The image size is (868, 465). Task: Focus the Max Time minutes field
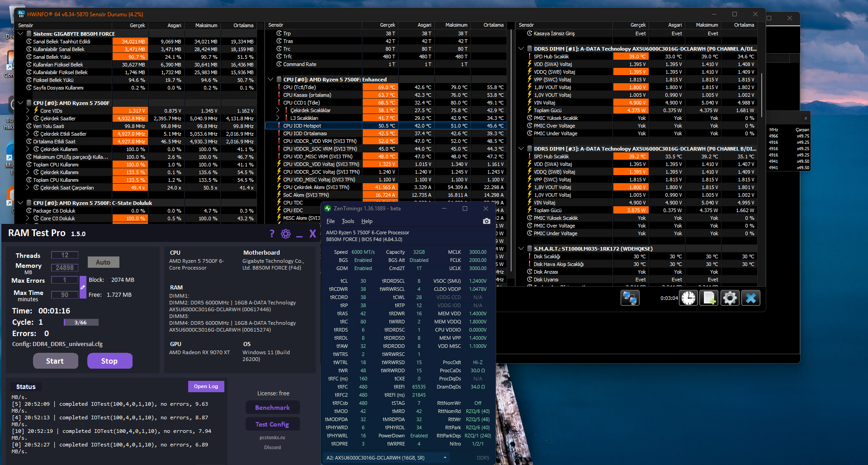click(65, 295)
